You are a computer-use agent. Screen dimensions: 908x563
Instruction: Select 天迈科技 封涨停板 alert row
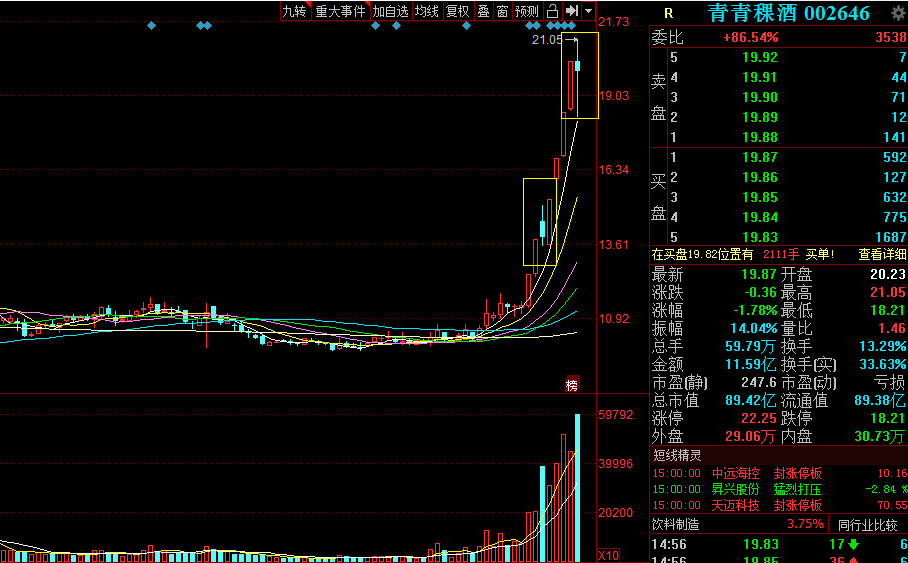pyautogui.click(x=779, y=505)
